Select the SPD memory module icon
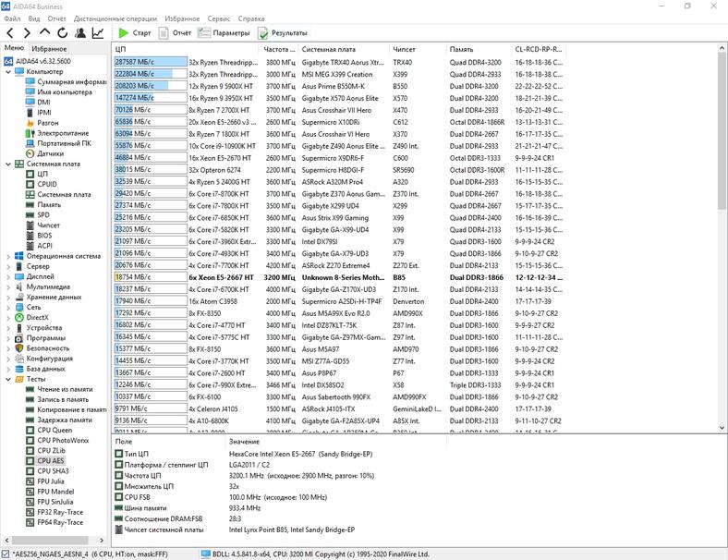This screenshot has height=560, width=728. click(30, 215)
